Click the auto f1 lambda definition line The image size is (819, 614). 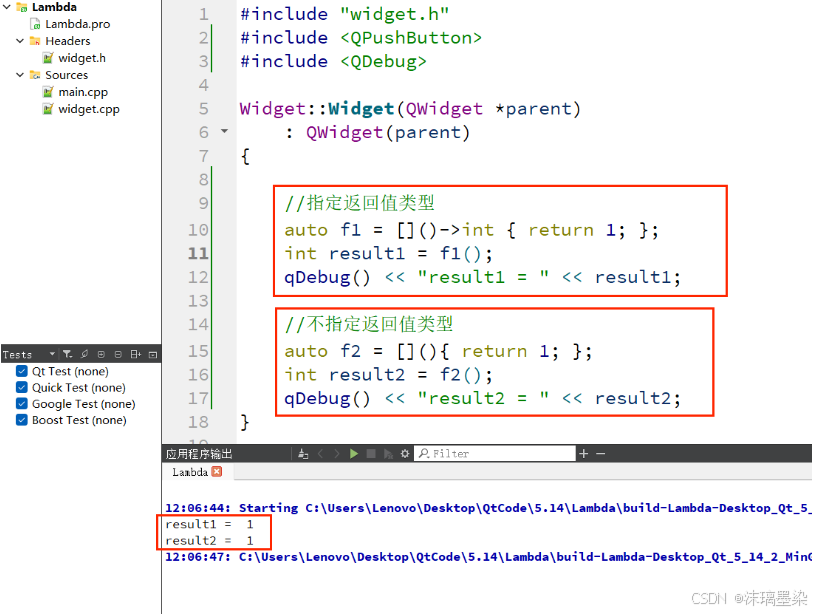pyautogui.click(x=472, y=230)
